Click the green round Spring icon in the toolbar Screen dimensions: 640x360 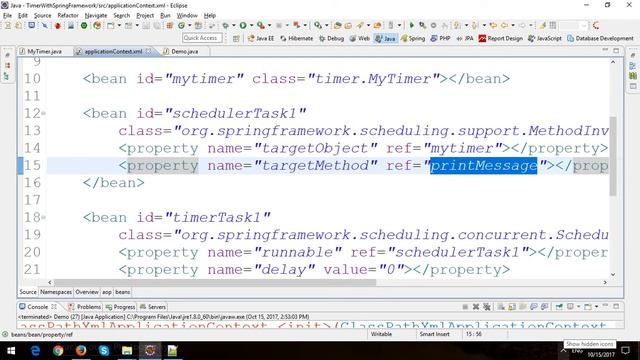(84, 25)
